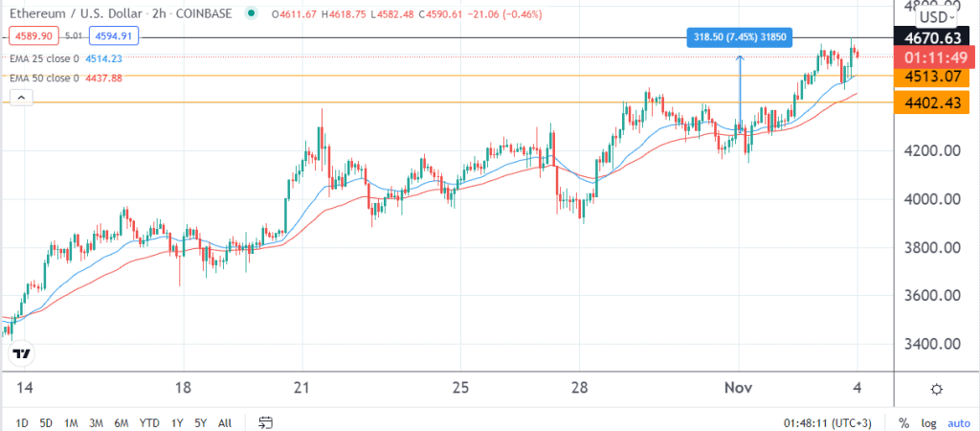Select the YTD time range

tap(148, 423)
